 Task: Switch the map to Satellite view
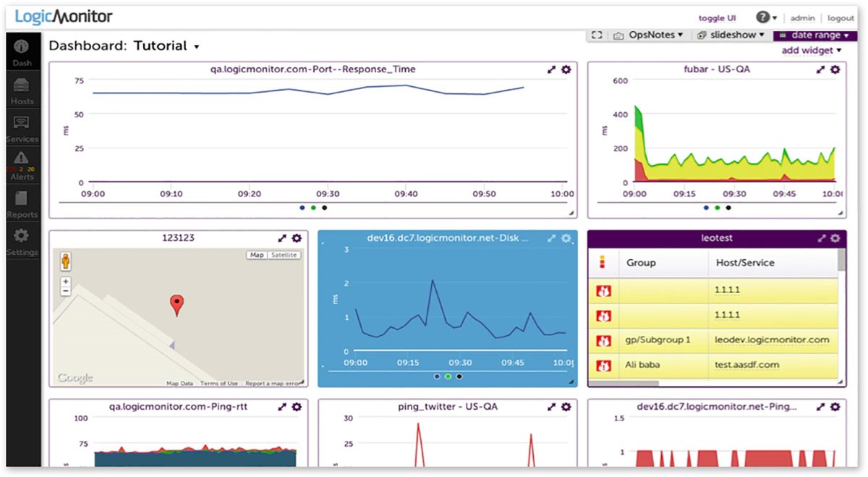[x=283, y=255]
